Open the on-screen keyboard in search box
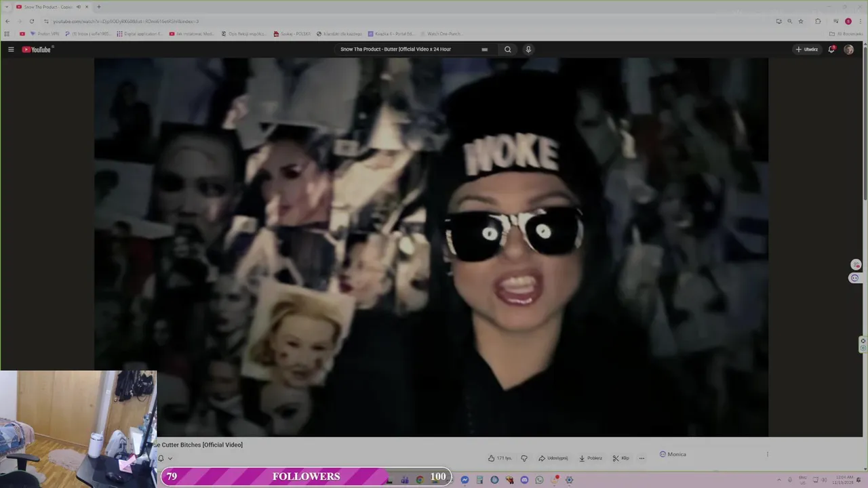868x488 pixels. (484, 49)
